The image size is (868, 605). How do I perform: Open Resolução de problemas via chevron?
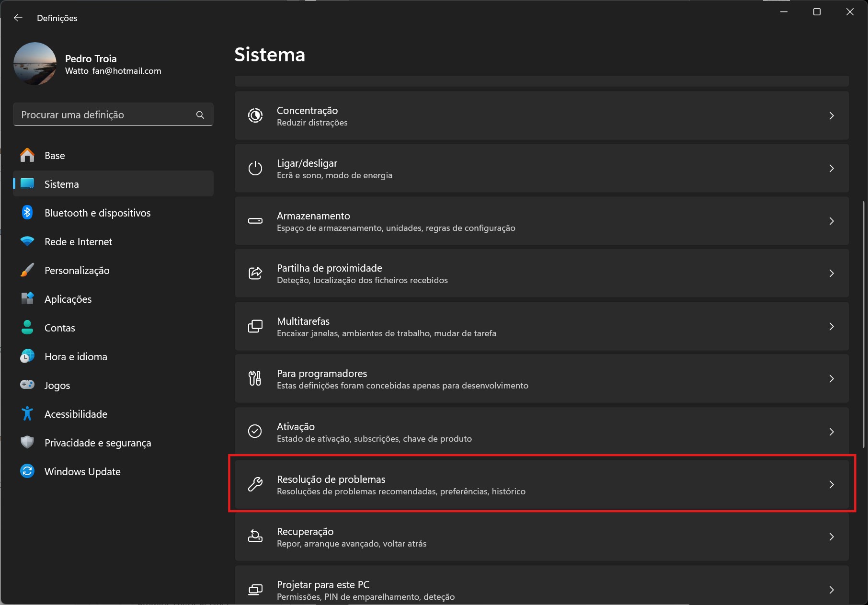click(x=832, y=484)
